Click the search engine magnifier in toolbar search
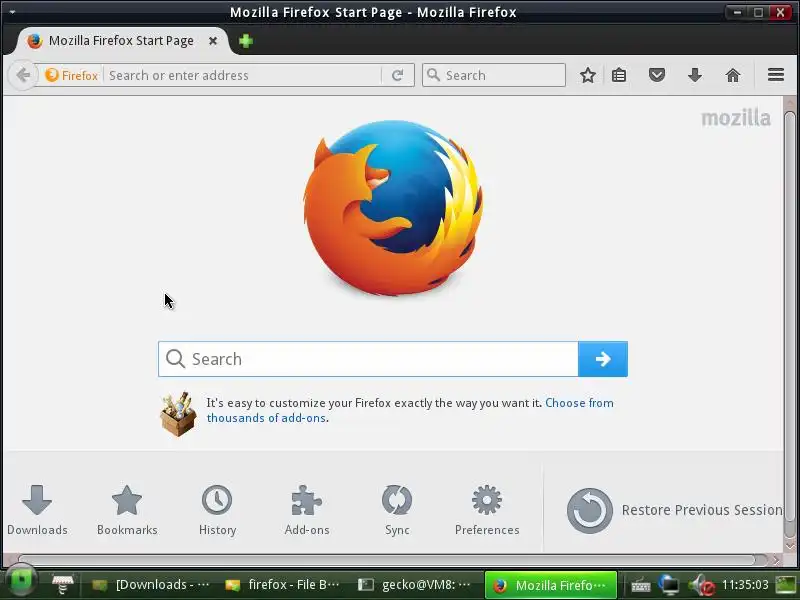 tap(433, 75)
